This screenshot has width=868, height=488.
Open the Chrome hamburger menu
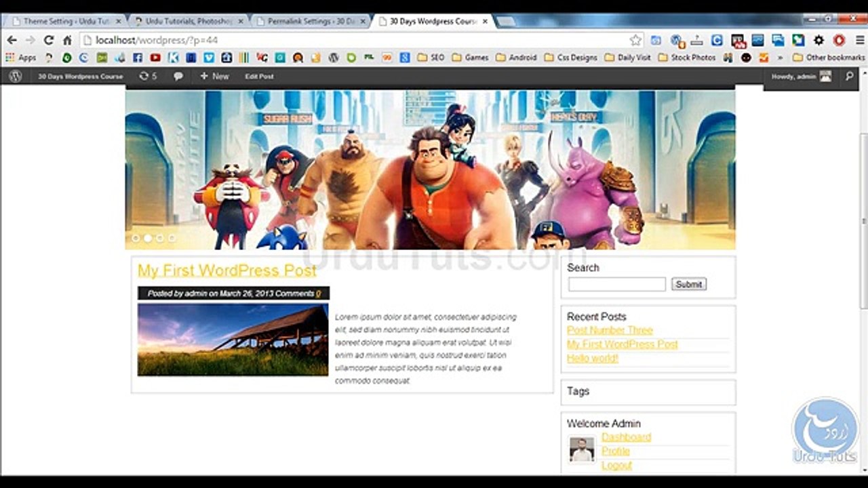[859, 40]
